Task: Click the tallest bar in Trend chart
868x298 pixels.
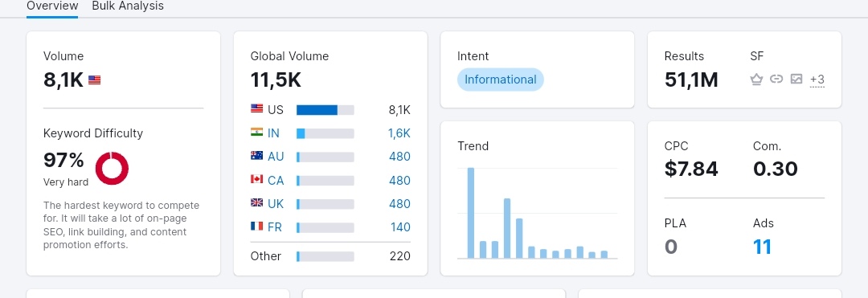Action: point(471,213)
